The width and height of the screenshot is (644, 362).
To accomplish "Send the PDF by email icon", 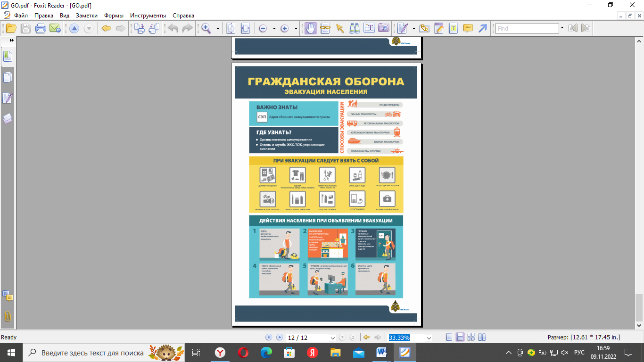I will click(55, 28).
